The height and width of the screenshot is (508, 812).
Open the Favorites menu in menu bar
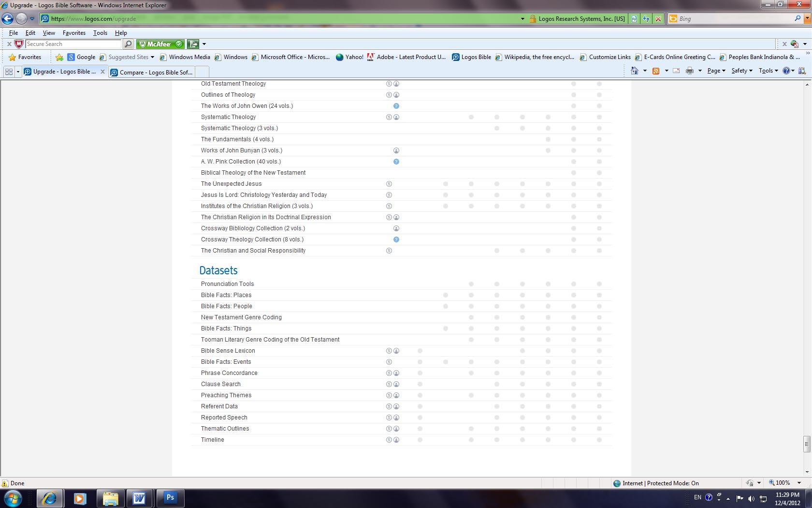click(74, 33)
